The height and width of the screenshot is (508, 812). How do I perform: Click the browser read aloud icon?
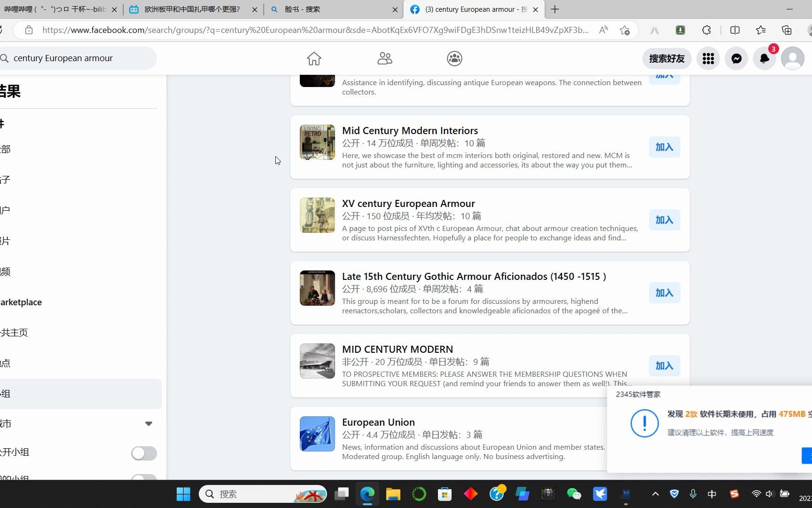[603, 30]
